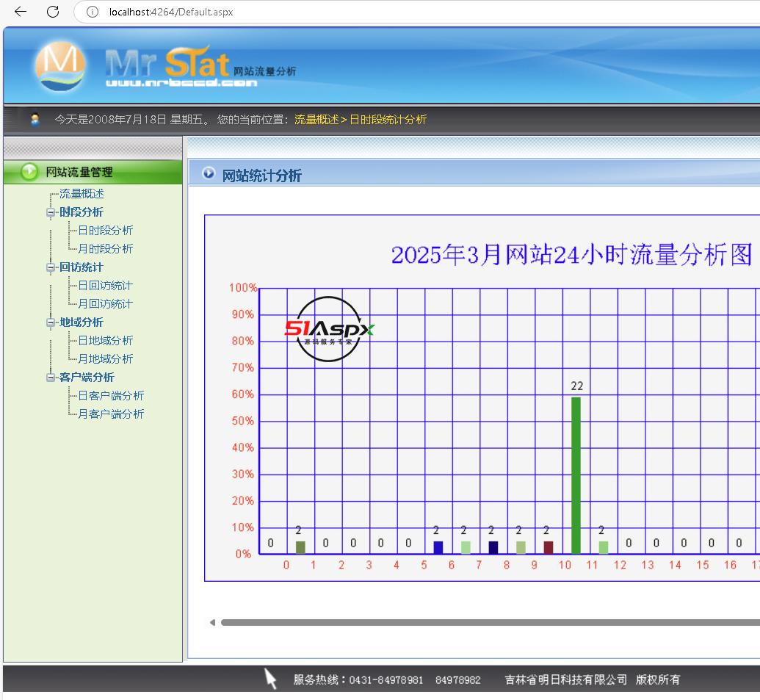Click the horizontal scrollbar track below chart

pyautogui.click(x=490, y=622)
